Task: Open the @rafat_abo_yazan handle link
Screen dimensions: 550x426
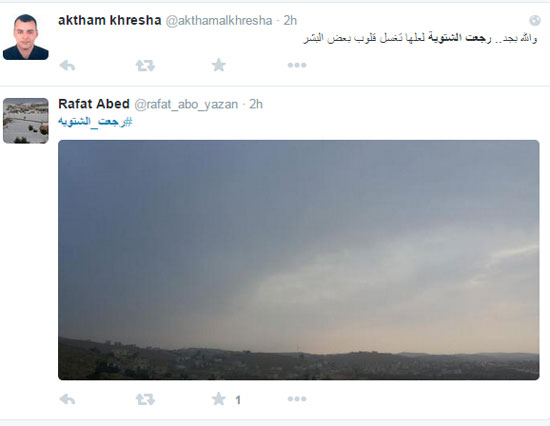Action: [x=186, y=105]
